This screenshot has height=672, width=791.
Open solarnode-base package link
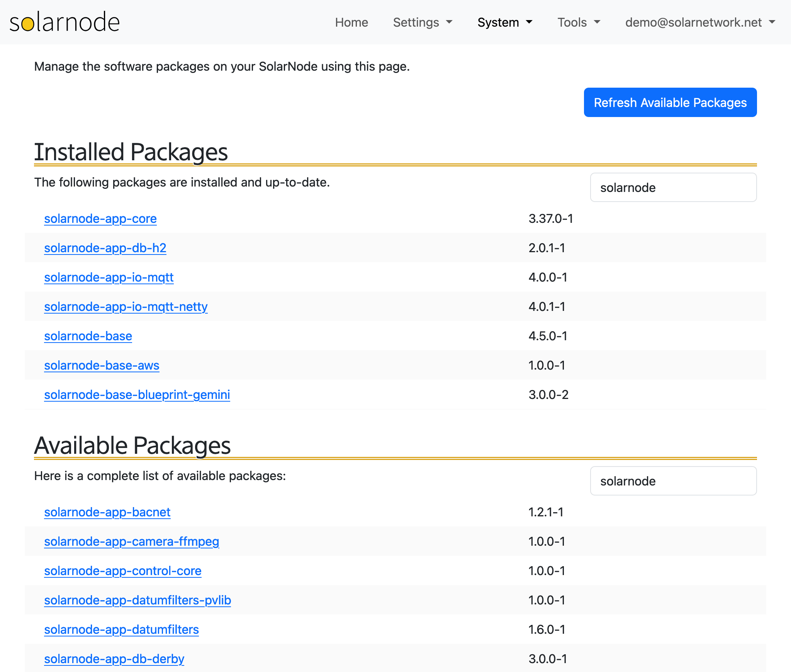pos(88,336)
